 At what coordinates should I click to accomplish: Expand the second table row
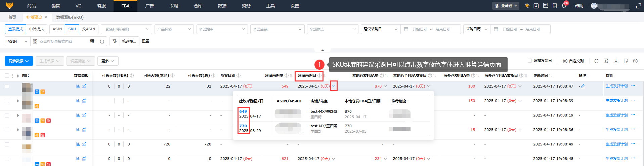coord(18,101)
